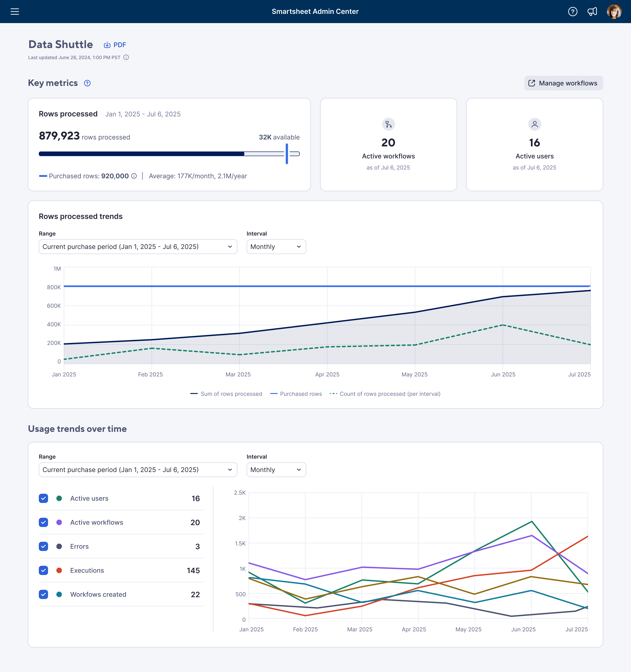Click the Rows processed trends heading
This screenshot has height=672, width=631.
tap(81, 216)
